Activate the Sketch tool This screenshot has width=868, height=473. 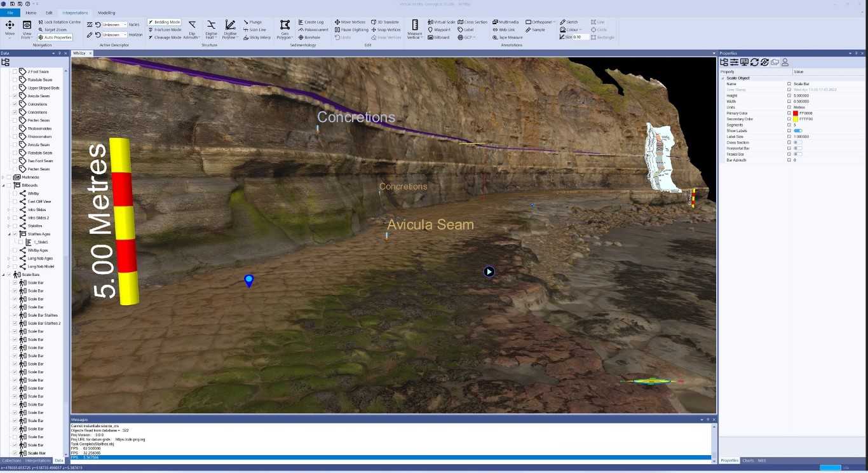[568, 21]
